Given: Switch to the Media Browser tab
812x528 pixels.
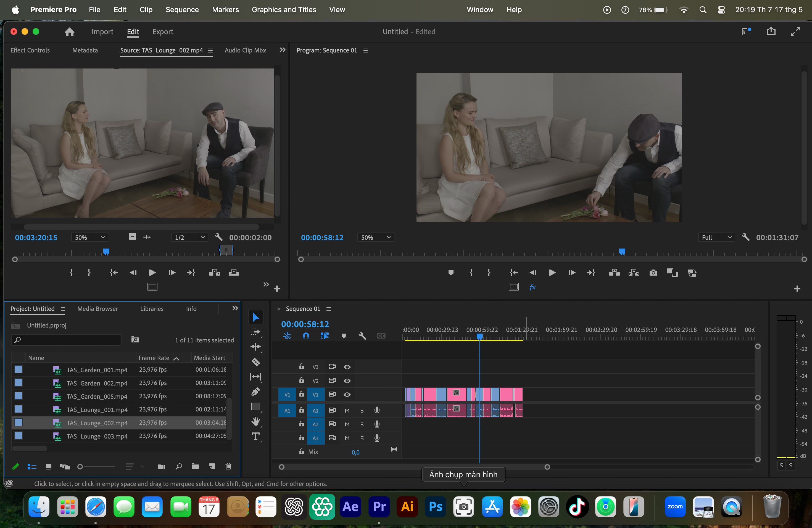Looking at the screenshot, I should tap(97, 309).
